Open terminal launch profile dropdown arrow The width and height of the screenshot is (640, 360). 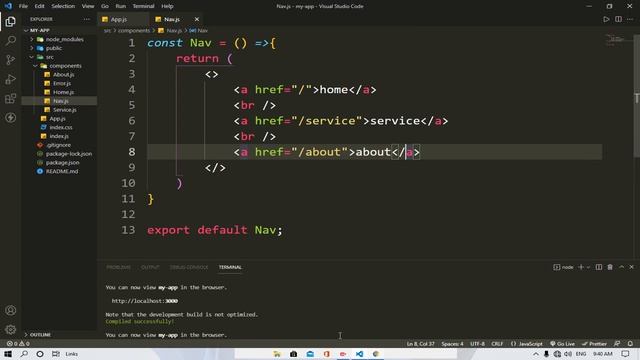click(x=588, y=267)
